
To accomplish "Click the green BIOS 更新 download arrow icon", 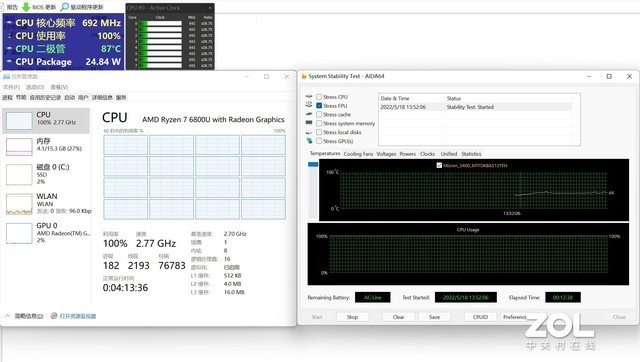I will tap(26, 7).
